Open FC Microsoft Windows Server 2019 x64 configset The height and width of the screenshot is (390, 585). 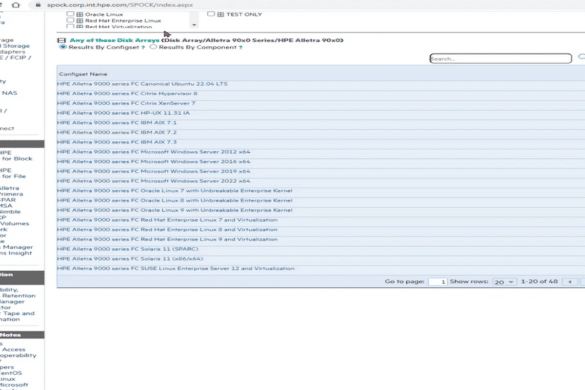(x=154, y=171)
